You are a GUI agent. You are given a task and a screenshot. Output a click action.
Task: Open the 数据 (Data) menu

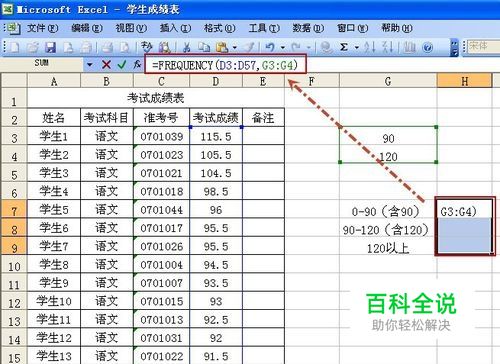[x=308, y=28]
